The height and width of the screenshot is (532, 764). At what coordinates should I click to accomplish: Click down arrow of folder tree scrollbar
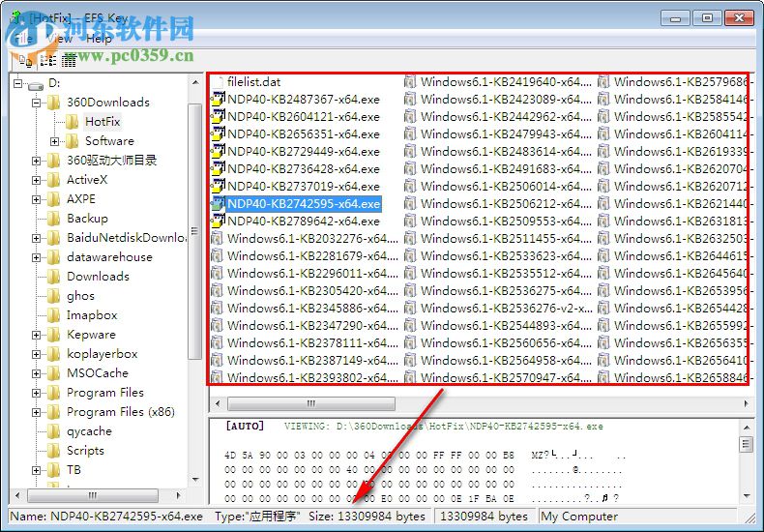[195, 480]
